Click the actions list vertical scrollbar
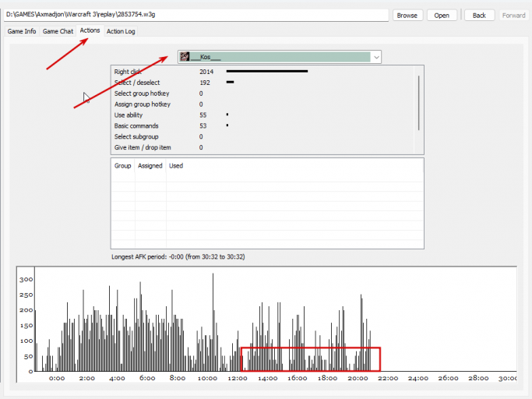 (x=419, y=103)
